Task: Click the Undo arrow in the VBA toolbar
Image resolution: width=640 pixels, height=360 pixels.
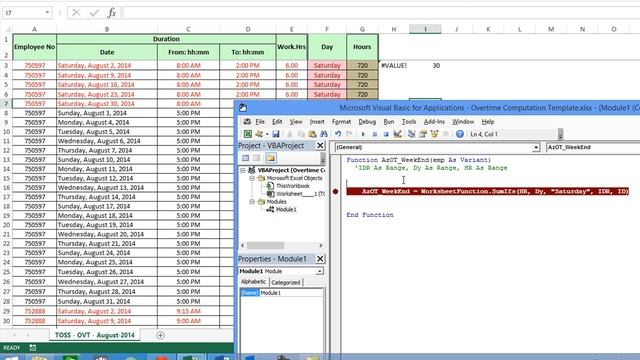Action: (338, 134)
